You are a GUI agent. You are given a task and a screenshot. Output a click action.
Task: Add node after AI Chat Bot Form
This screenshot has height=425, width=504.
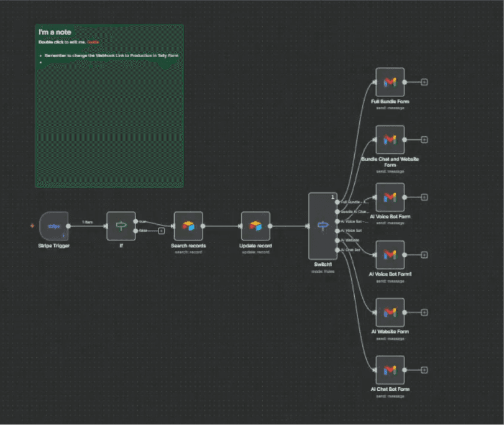click(x=424, y=370)
